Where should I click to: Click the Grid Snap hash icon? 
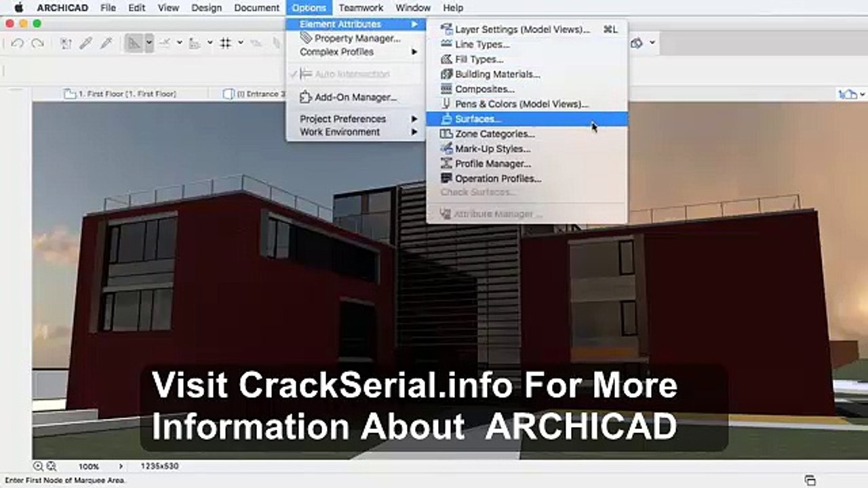click(226, 43)
